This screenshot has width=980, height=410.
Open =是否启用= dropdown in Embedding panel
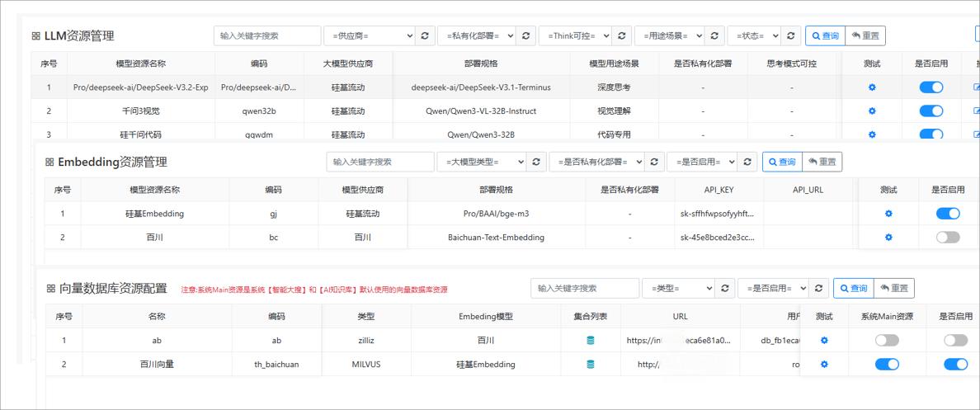pos(702,162)
